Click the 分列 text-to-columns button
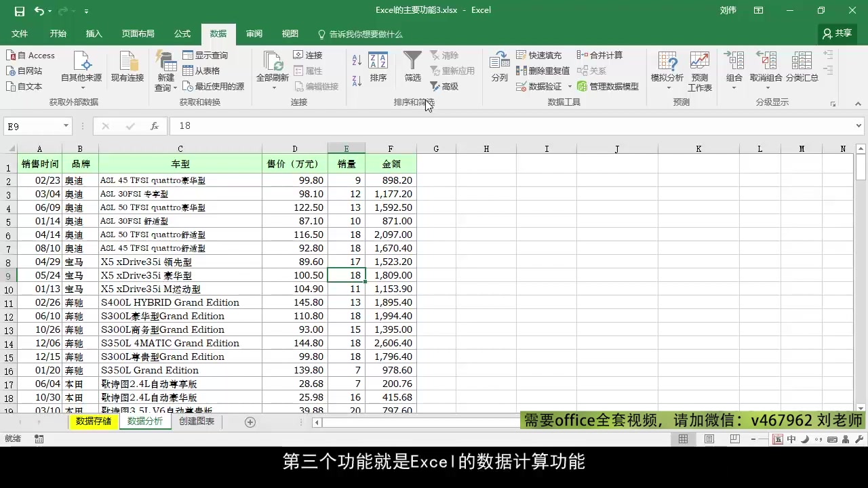The image size is (868, 488). click(500, 66)
